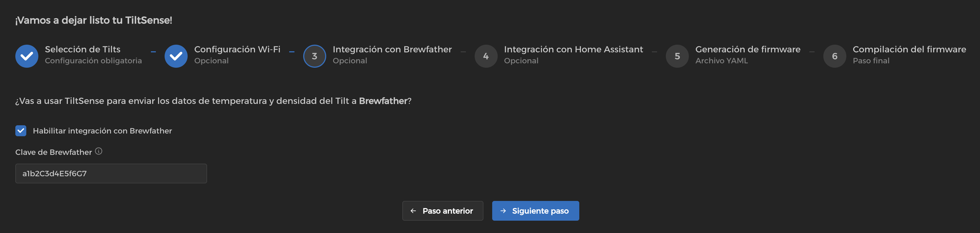
Task: Click the right arrow icon in Siguiente paso
Action: [503, 211]
